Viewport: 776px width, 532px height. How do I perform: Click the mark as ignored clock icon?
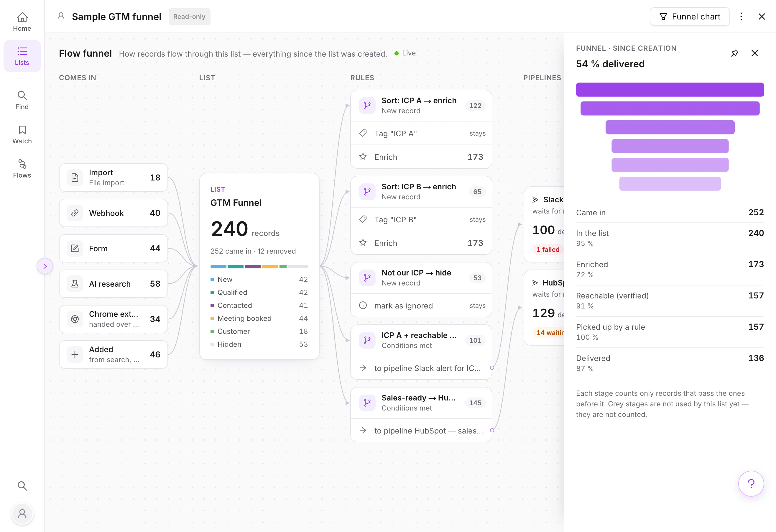[x=363, y=306]
